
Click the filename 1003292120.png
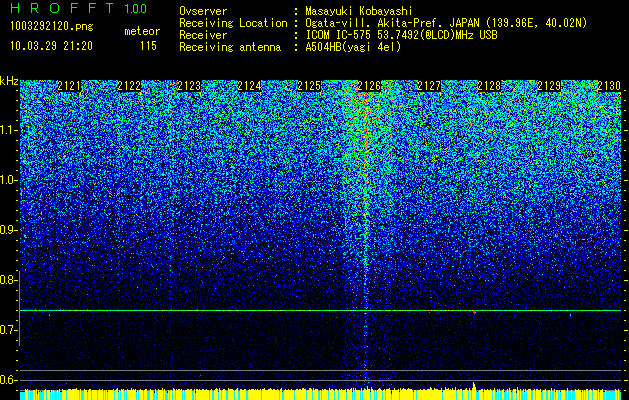pyautogui.click(x=52, y=27)
